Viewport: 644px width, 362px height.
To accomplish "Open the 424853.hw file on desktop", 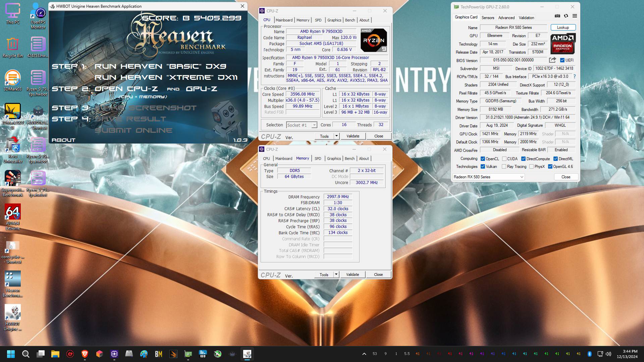I will [38, 47].
